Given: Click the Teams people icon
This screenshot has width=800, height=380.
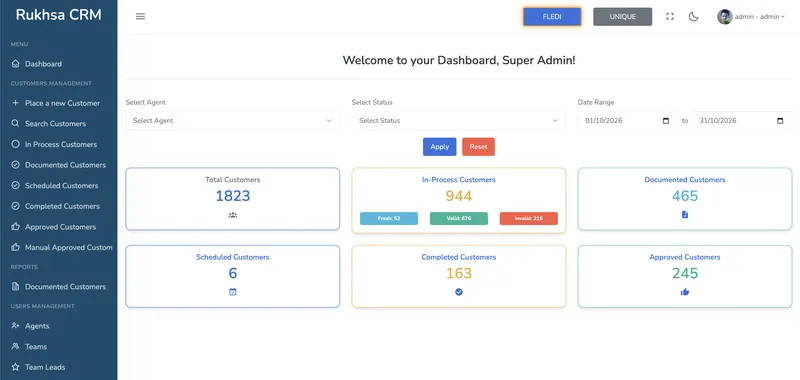Looking at the screenshot, I should [15, 346].
